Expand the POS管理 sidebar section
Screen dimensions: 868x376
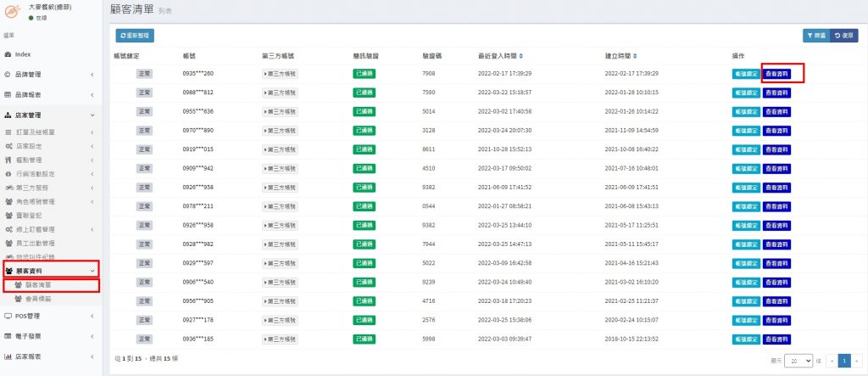51,316
